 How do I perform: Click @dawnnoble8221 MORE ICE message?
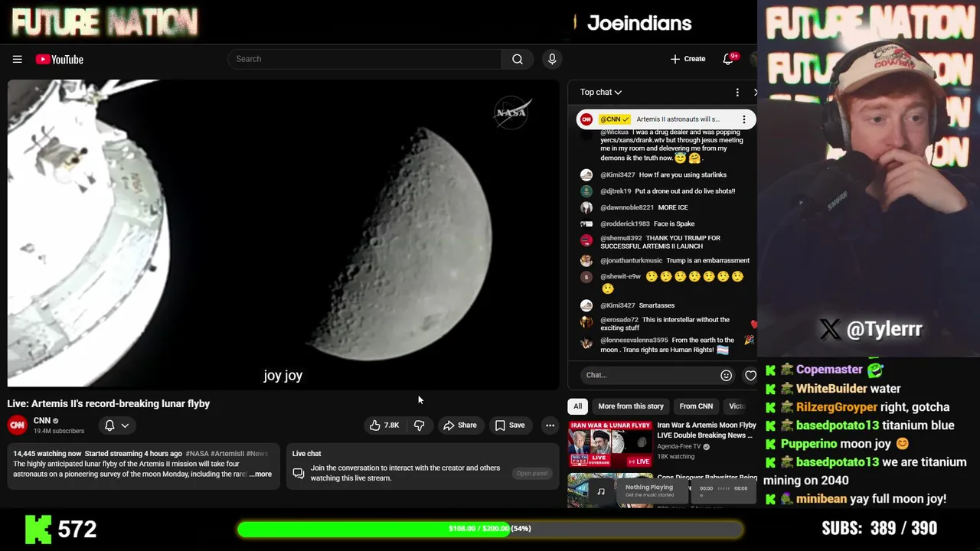[x=673, y=207]
